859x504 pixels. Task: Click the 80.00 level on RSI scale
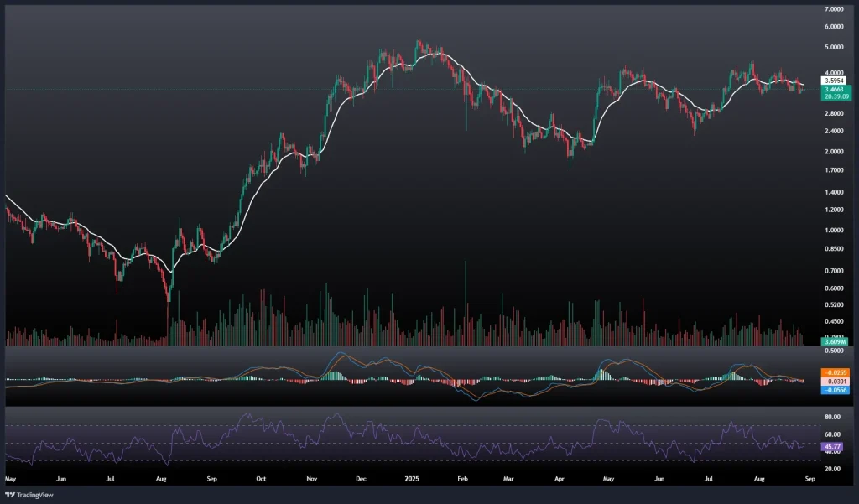(833, 417)
